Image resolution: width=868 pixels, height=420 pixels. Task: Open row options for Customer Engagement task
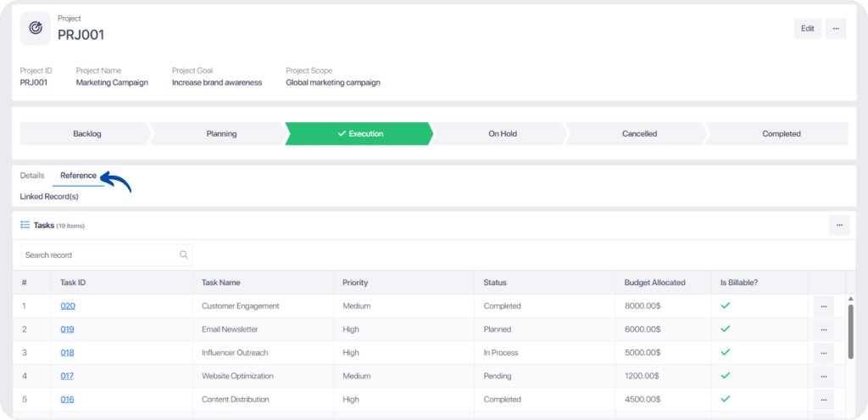click(824, 306)
